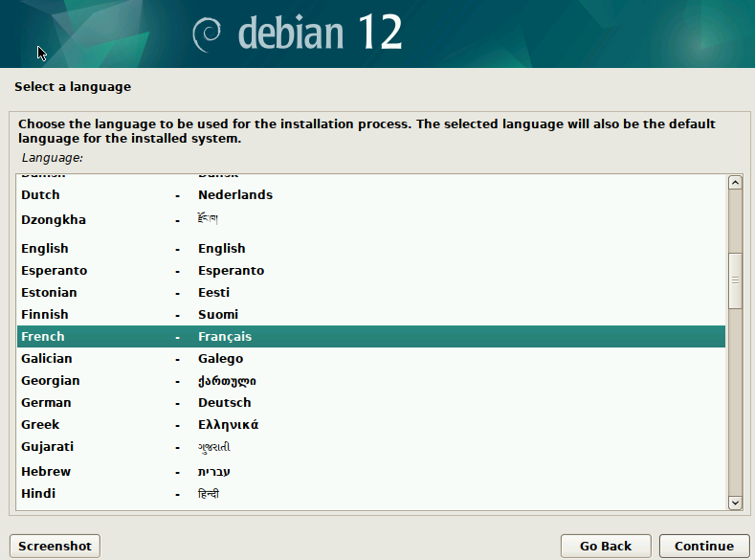This screenshot has width=755, height=560.
Task: Click scrollbar up arrow of language list
Action: [735, 183]
